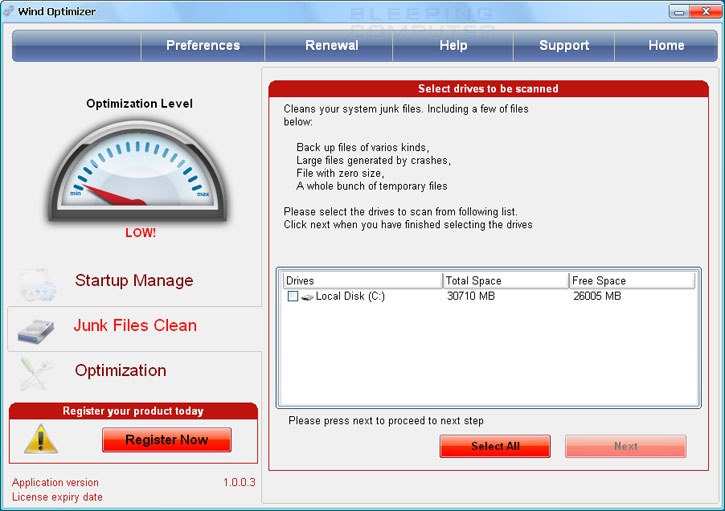
Task: Click the Free Space column header
Action: 631,281
